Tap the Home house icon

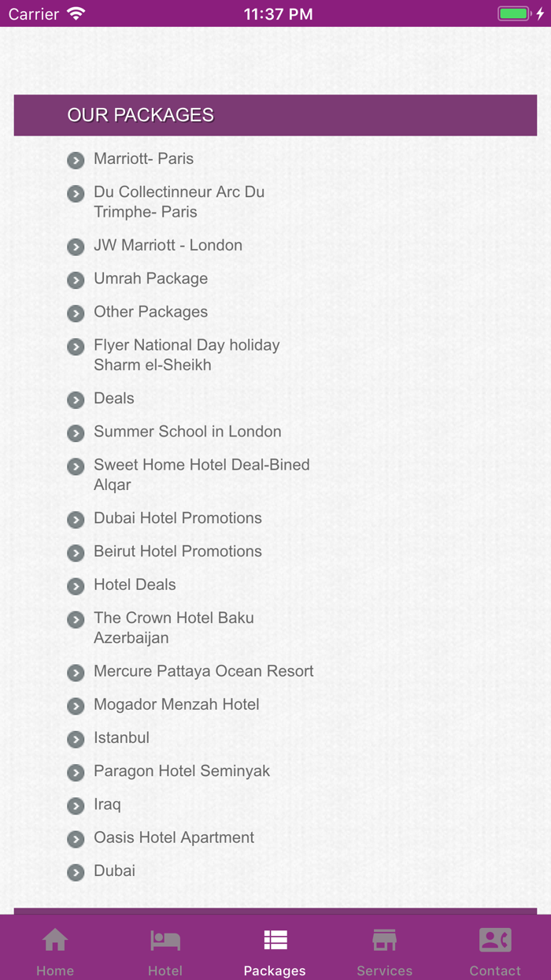pos(54,939)
